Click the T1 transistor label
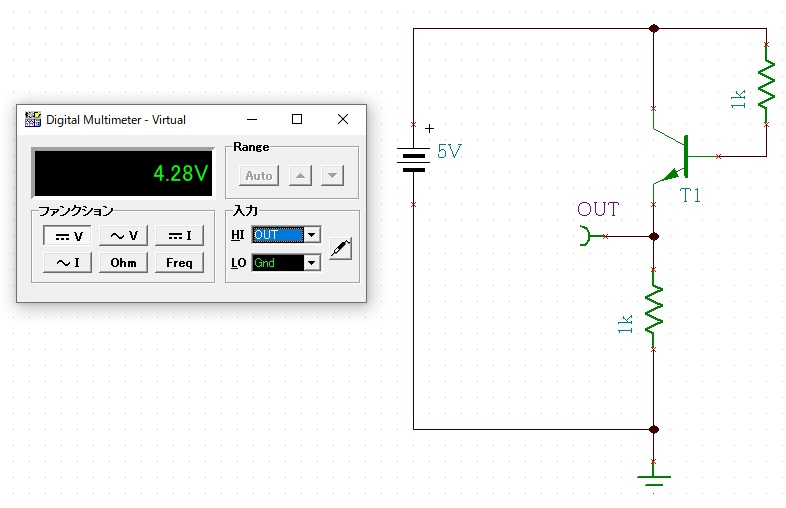786x508 pixels. (x=690, y=195)
